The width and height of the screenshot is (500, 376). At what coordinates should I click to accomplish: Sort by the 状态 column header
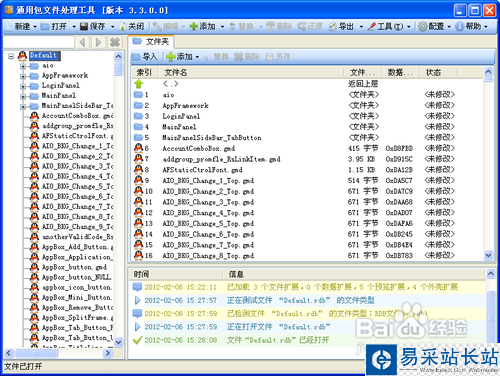click(x=439, y=72)
